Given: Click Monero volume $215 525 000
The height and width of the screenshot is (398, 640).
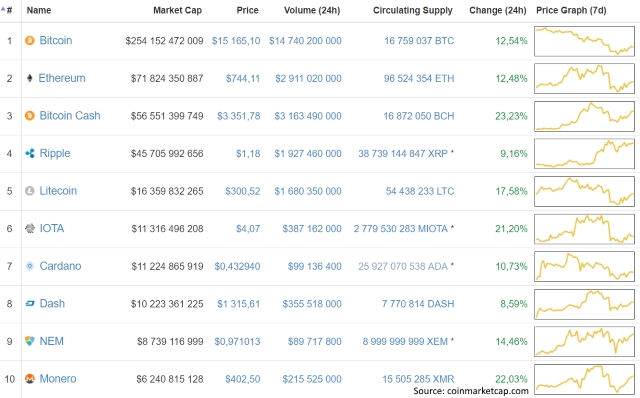Looking at the screenshot, I should (312, 379).
